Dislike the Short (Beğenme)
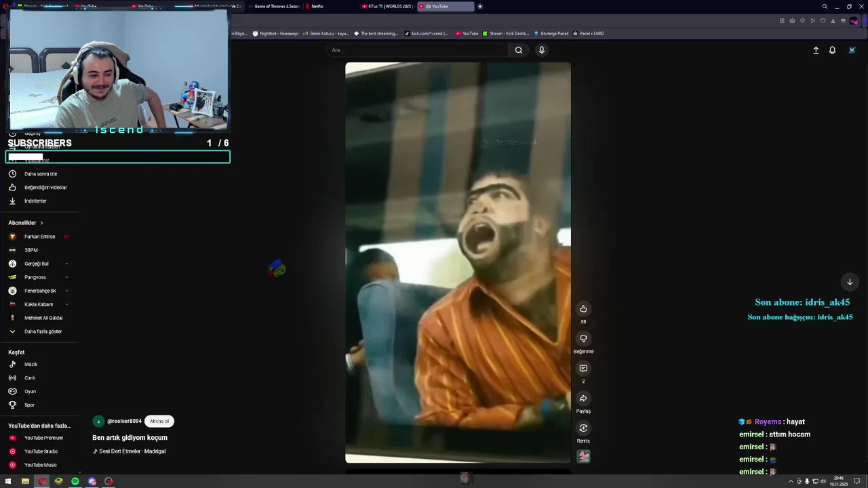This screenshot has height=488, width=868. tap(583, 339)
